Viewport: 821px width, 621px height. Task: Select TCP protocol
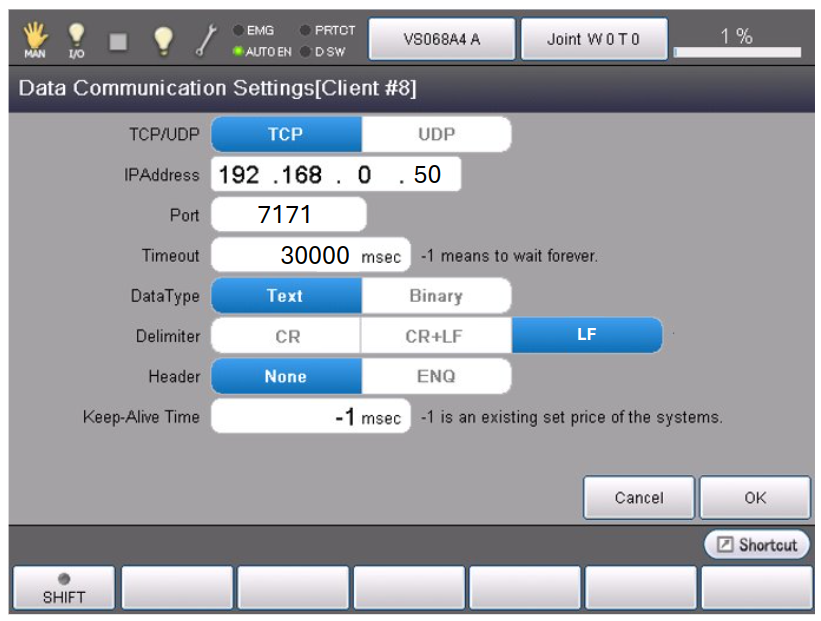pyautogui.click(x=286, y=135)
